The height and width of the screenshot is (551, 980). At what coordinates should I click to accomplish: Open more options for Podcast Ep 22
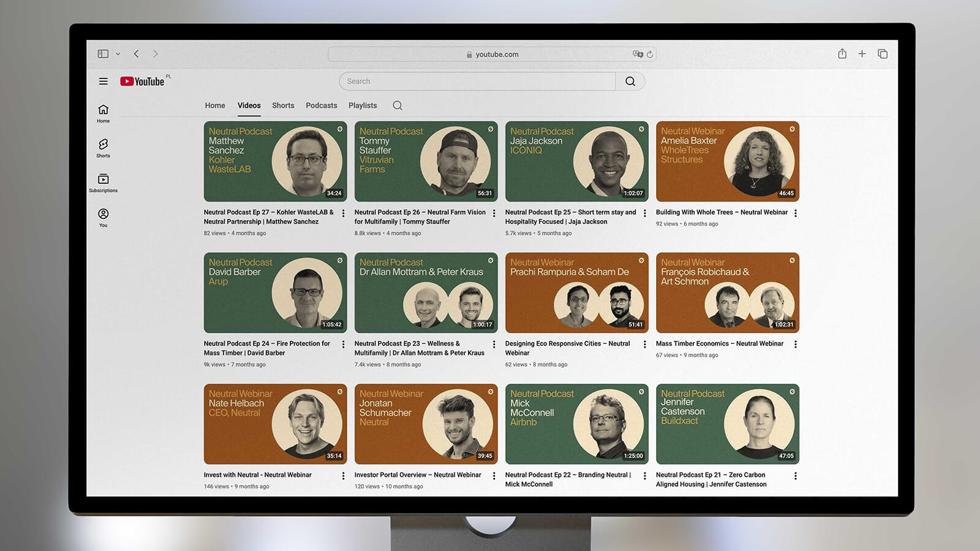(644, 476)
